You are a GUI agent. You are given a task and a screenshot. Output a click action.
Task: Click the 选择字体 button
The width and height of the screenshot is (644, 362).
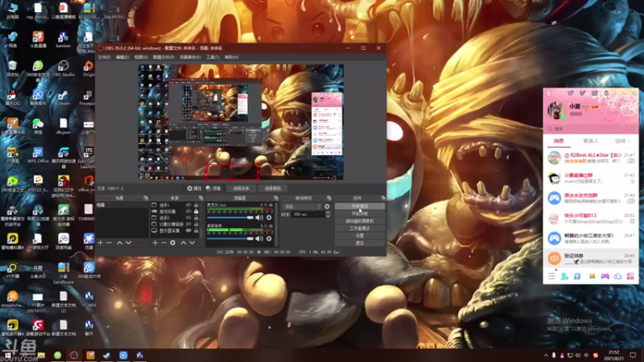click(241, 188)
